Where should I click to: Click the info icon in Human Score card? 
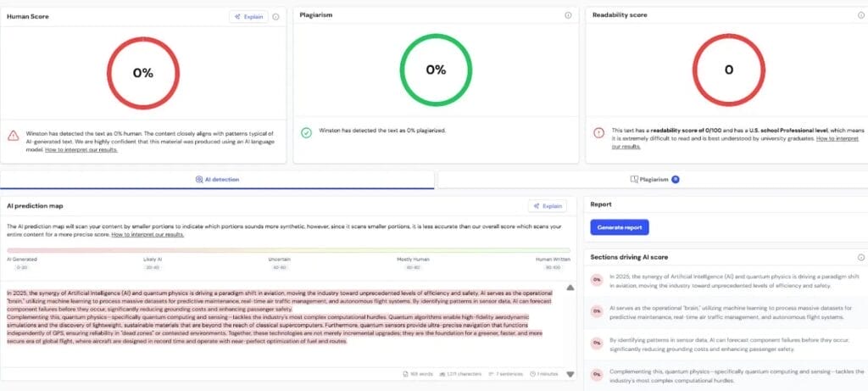275,16
